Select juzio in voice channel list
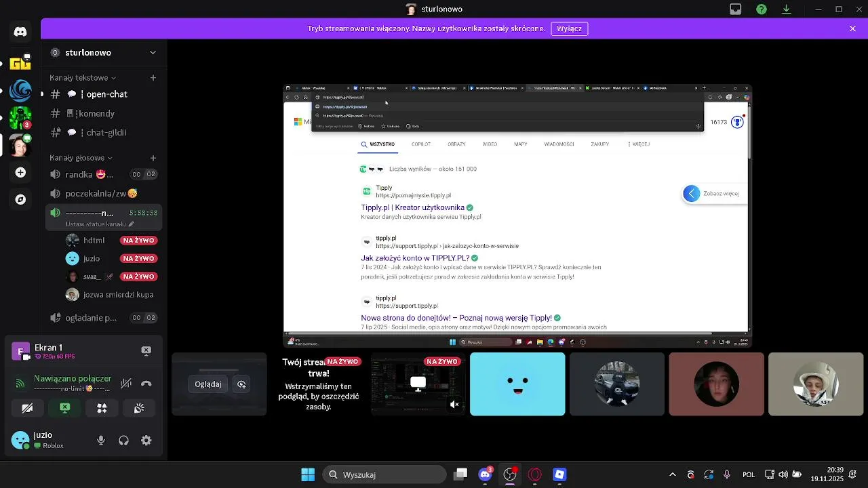Image resolution: width=868 pixels, height=488 pixels. 113,258
